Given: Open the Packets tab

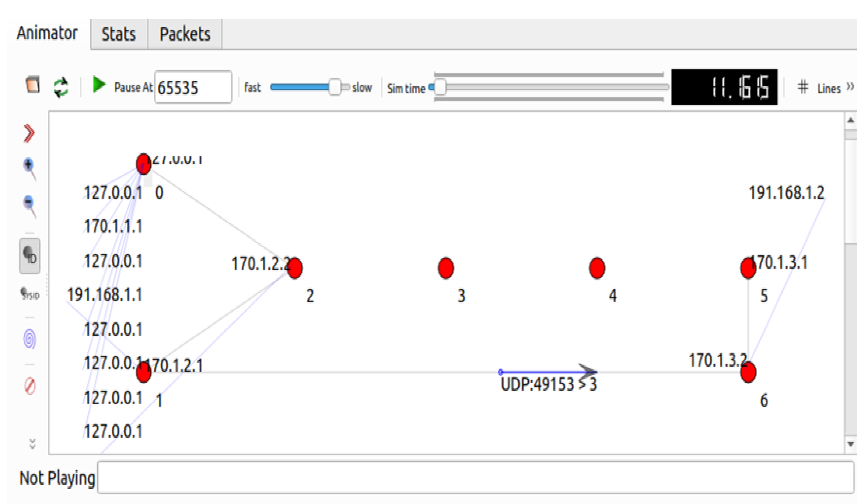Looking at the screenshot, I should point(185,34).
